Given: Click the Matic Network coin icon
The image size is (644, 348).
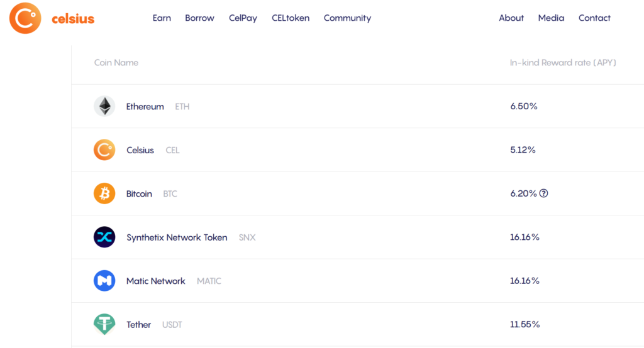Looking at the screenshot, I should [x=104, y=281].
